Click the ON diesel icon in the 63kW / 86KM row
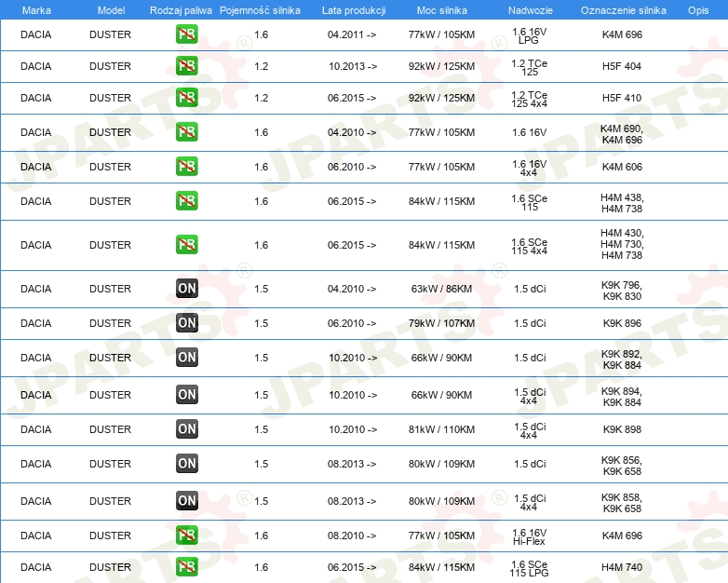 (186, 289)
